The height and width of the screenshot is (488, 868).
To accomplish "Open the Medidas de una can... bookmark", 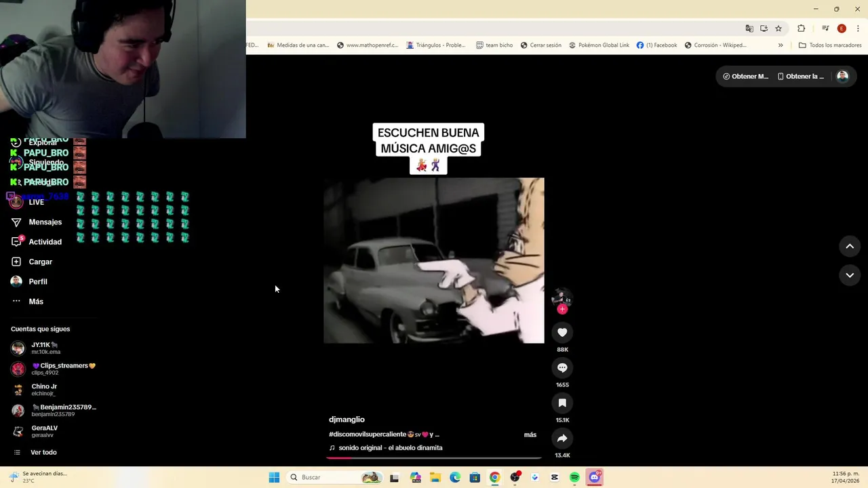I will click(298, 45).
